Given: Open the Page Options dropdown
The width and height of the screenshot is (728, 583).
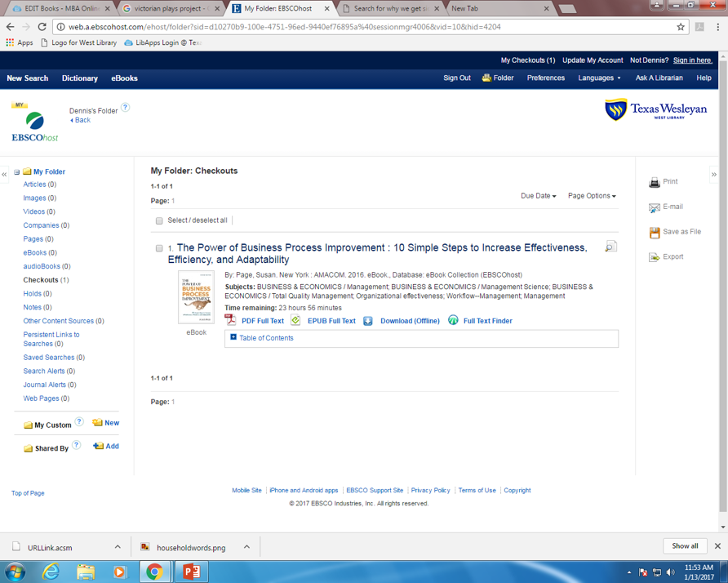Looking at the screenshot, I should [x=592, y=196].
